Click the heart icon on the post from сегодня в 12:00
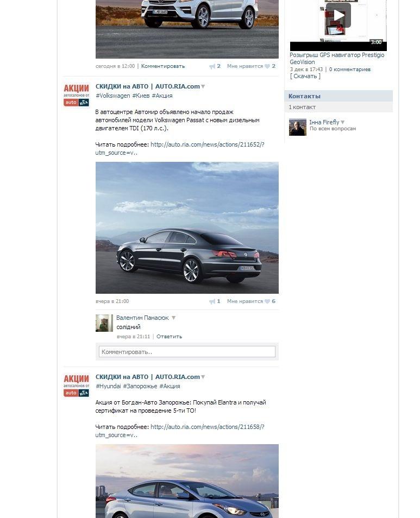Image resolution: width=420 pixels, height=518 pixels. point(267,66)
